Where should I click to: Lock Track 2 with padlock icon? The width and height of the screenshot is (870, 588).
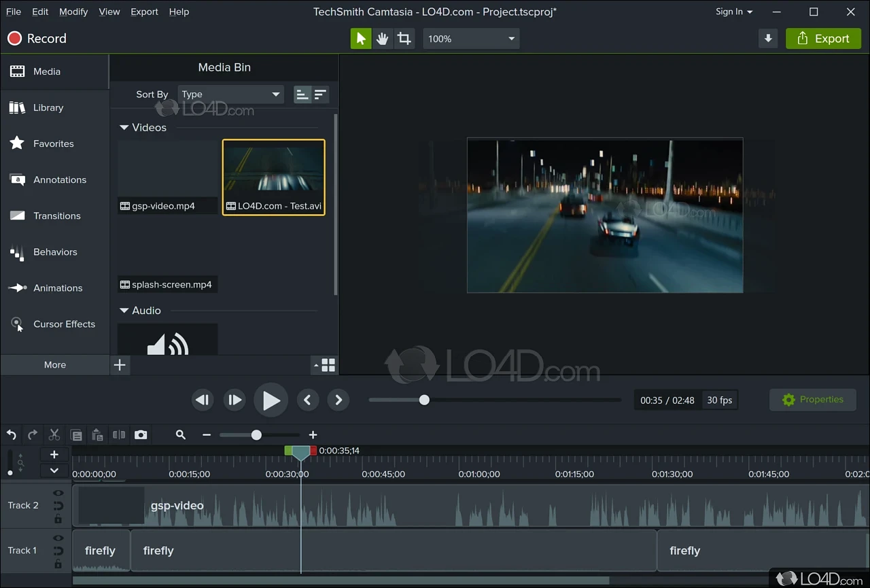(x=58, y=519)
